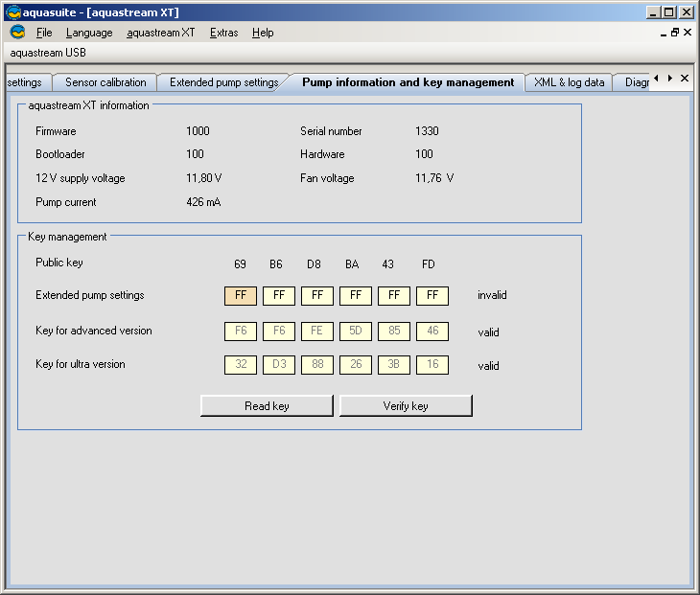Click advanced version key field 46
The image size is (700, 595).
[432, 331]
